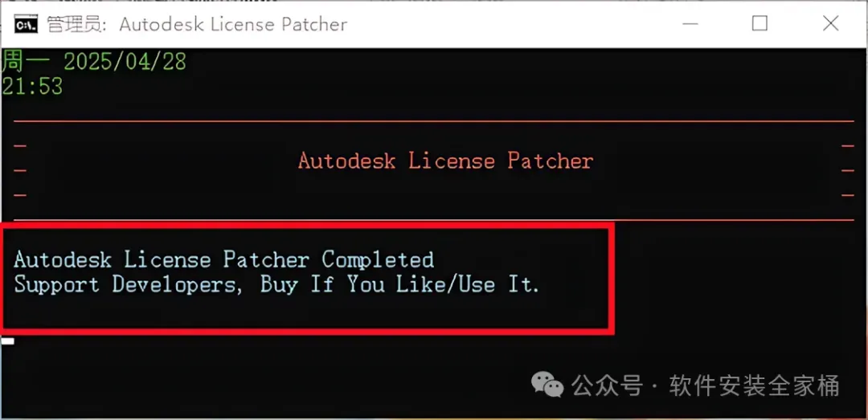868x420 pixels.
Task: Click the blinking white console cursor
Action: (x=8, y=341)
